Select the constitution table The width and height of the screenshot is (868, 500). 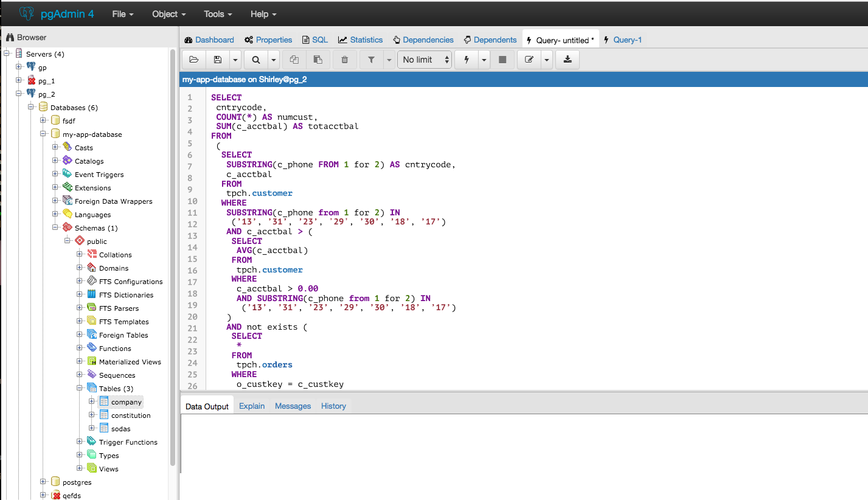pos(131,415)
